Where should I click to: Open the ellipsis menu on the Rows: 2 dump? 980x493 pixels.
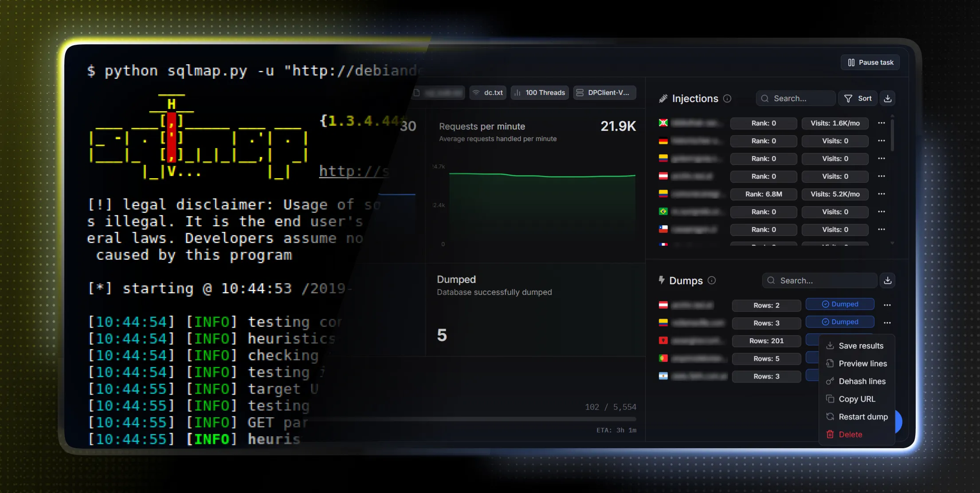(x=887, y=305)
